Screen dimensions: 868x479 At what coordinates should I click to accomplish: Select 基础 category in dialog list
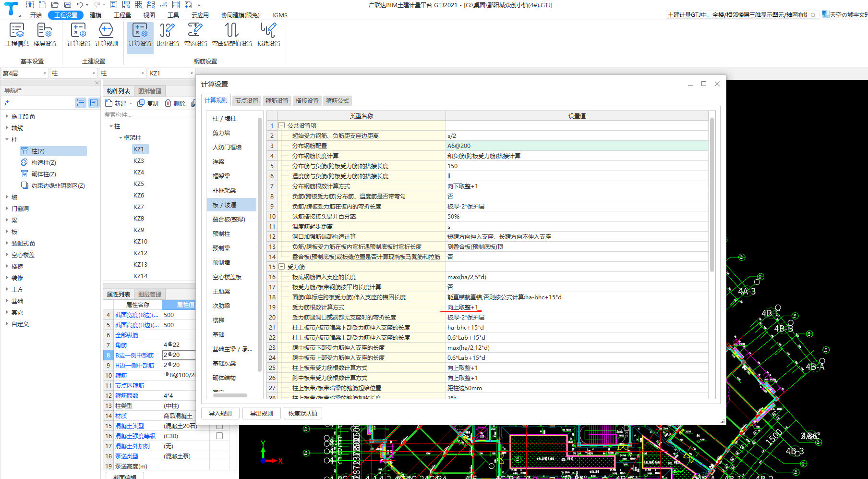pos(218,334)
